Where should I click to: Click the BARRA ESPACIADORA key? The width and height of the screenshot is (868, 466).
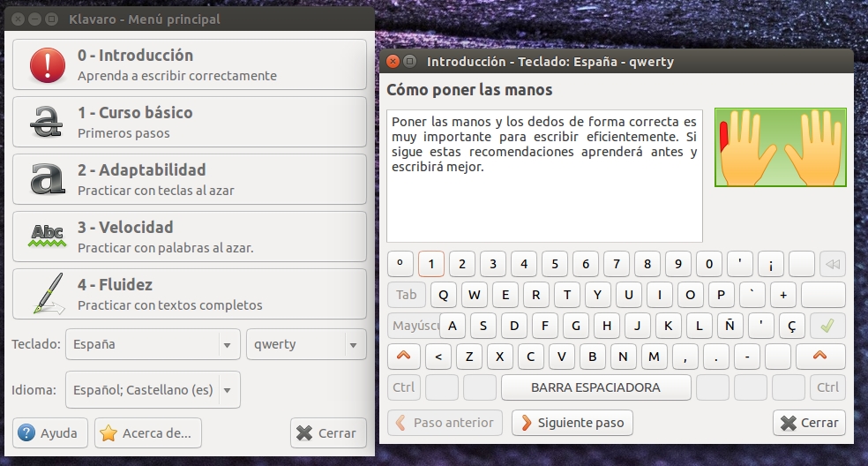coord(596,387)
